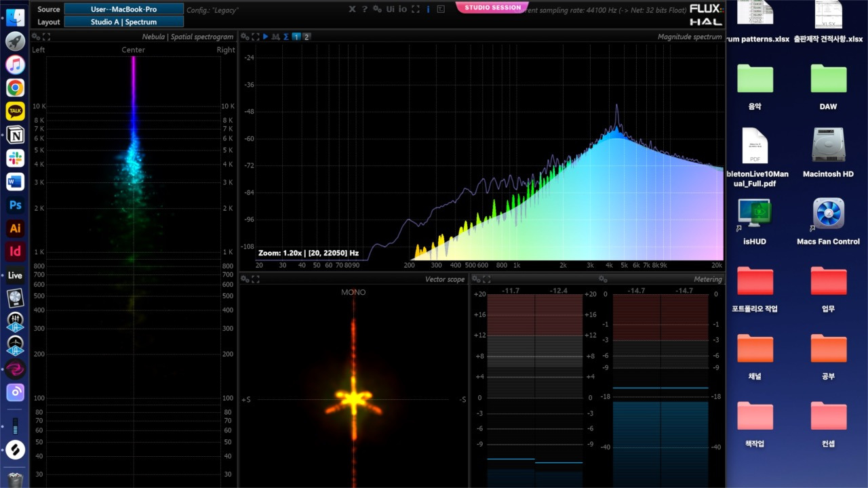Open Slack from the Dock
This screenshot has height=488, width=868.
point(15,158)
